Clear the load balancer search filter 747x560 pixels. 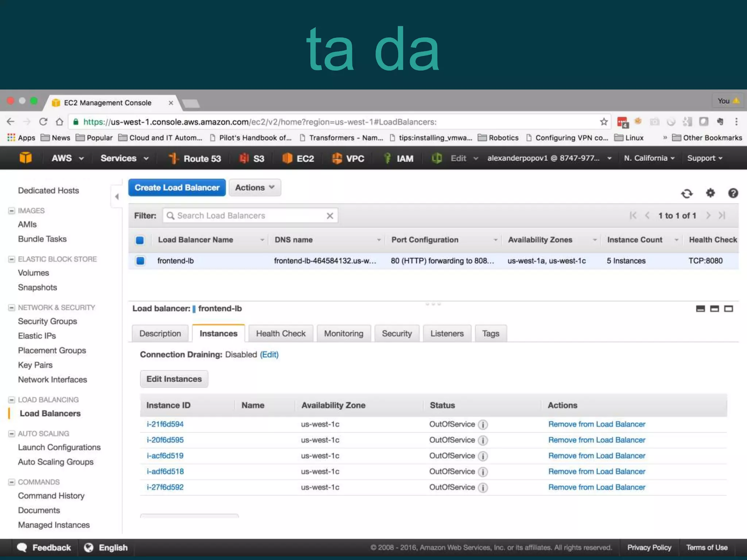coord(330,216)
